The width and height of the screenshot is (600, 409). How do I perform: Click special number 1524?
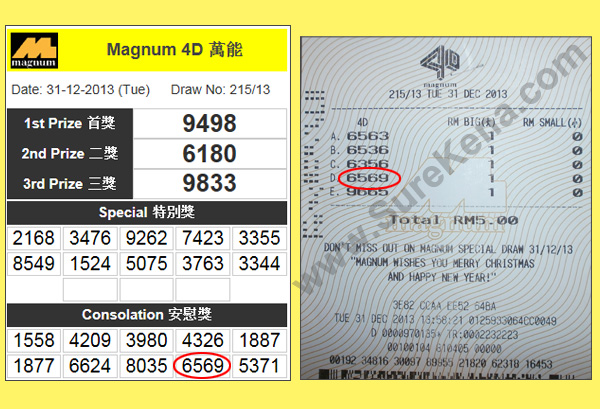point(90,264)
